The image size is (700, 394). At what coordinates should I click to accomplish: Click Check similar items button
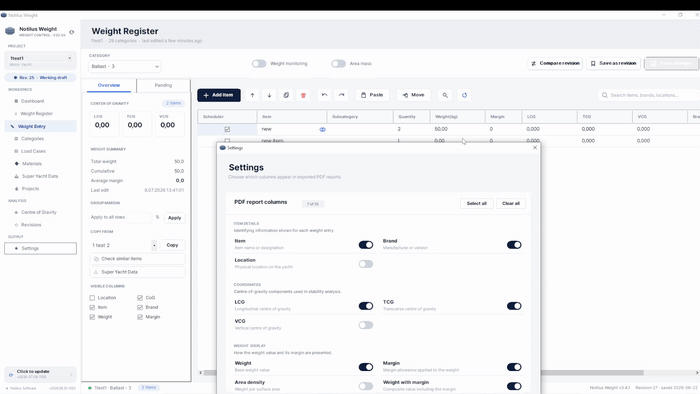(x=138, y=259)
